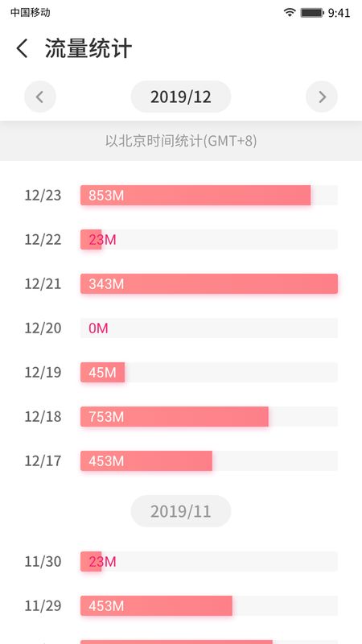Viewport: 362px width, 644px height.
Task: Tap the battery status icon
Action: [x=312, y=13]
